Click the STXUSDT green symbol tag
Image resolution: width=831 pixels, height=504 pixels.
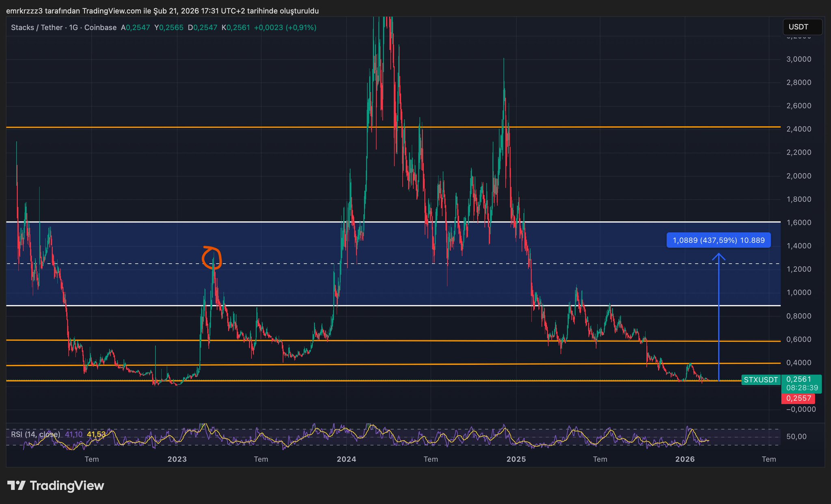[760, 380]
